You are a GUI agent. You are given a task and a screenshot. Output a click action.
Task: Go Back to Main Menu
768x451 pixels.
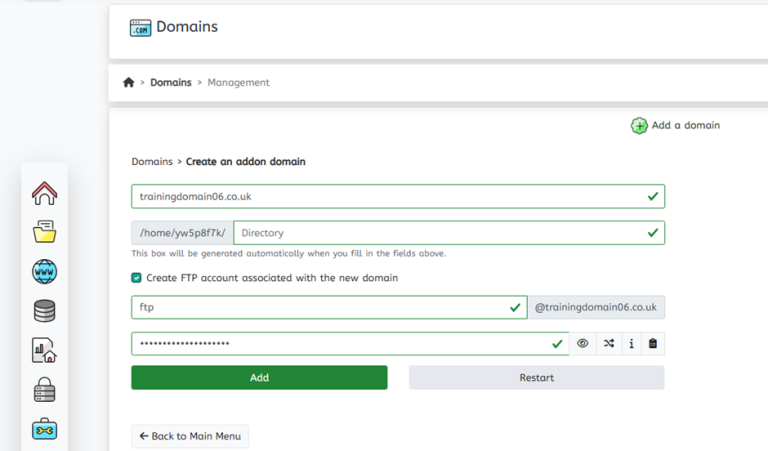click(x=190, y=436)
